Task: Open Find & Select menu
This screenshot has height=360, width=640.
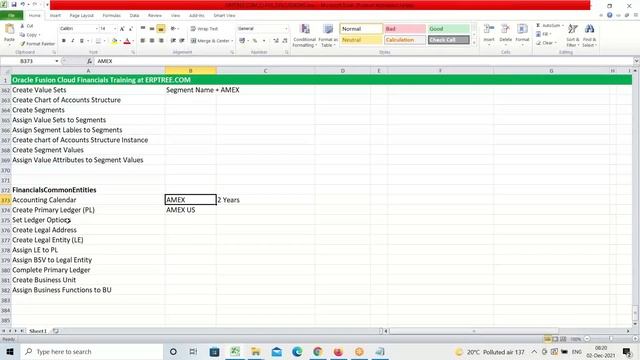Action: [x=589, y=36]
